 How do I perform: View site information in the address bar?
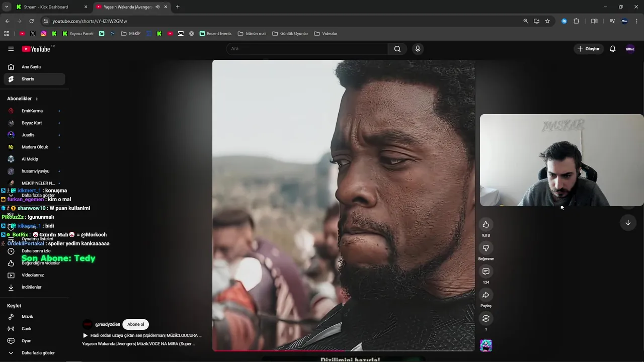pyautogui.click(x=46, y=21)
